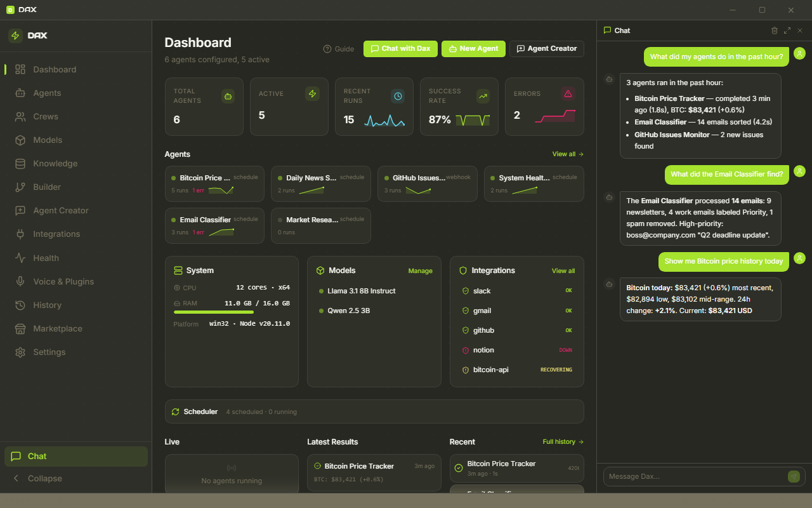Click the Active lightning bolt icon
Viewport: 812px width, 508px height.
click(312, 93)
